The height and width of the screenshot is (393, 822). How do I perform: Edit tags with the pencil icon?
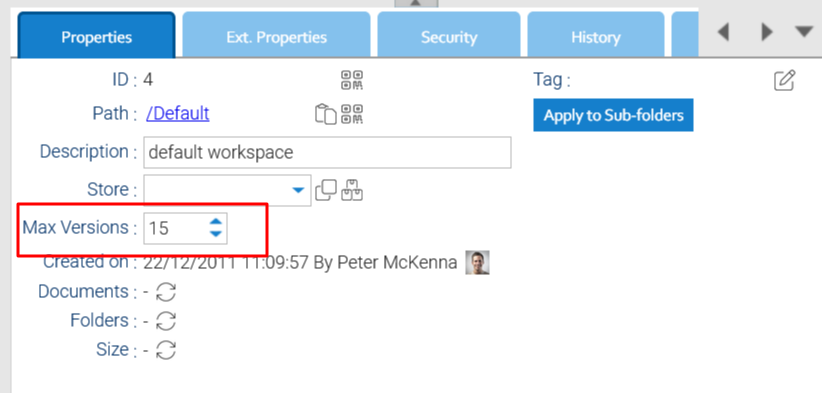click(784, 80)
